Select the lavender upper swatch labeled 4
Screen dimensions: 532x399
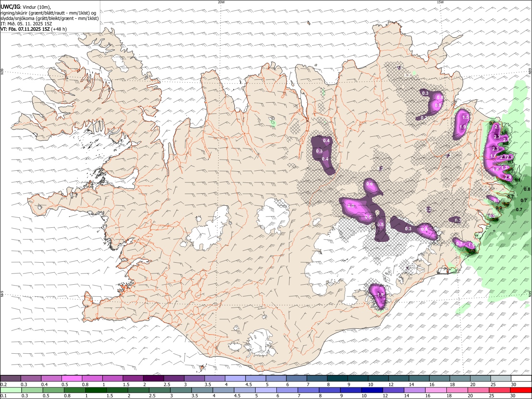[x=235, y=379]
